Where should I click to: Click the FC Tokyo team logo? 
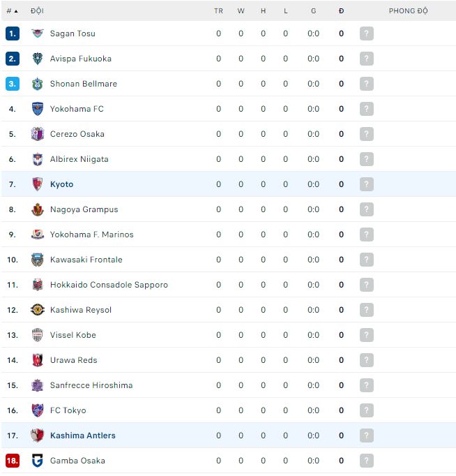[38, 410]
